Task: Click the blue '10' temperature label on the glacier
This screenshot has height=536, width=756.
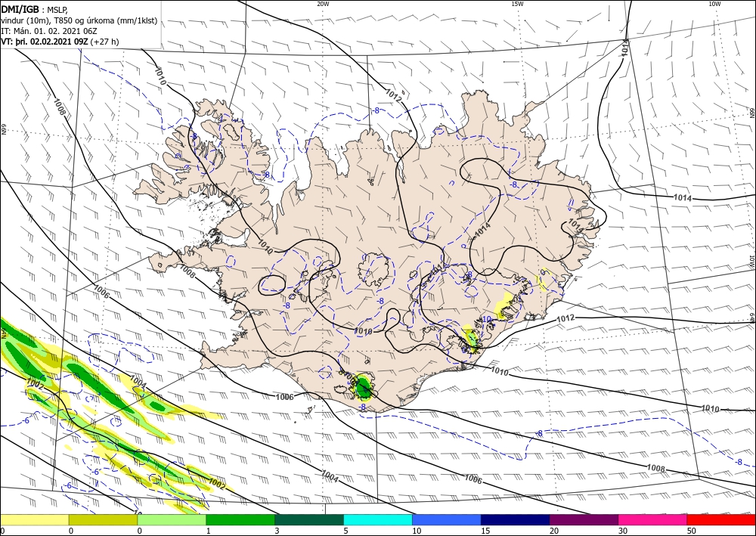Action: tap(486, 319)
